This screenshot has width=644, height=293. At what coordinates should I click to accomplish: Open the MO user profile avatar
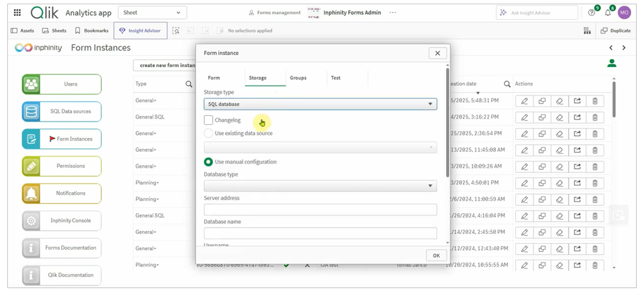pyautogui.click(x=624, y=12)
